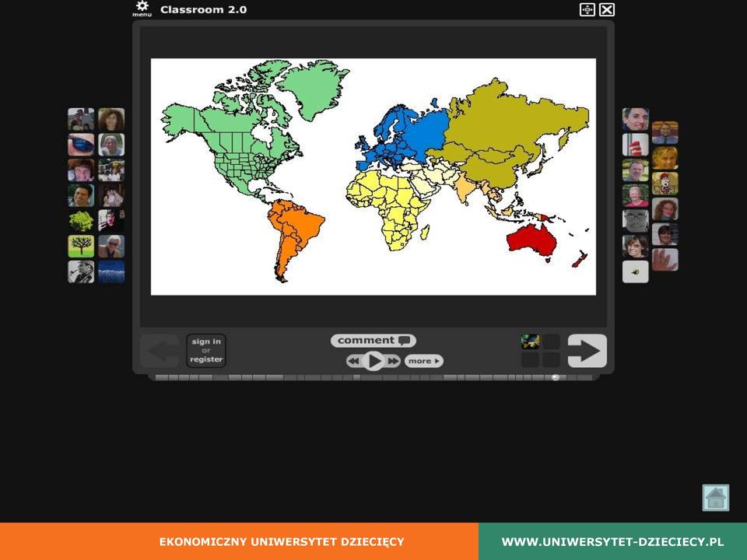Expand the more options button
Screen dimensions: 747x560
pyautogui.click(x=423, y=361)
